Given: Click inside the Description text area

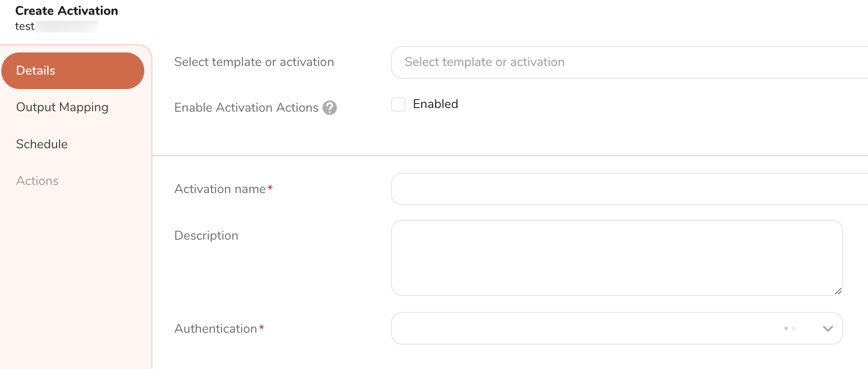Looking at the screenshot, I should (617, 258).
